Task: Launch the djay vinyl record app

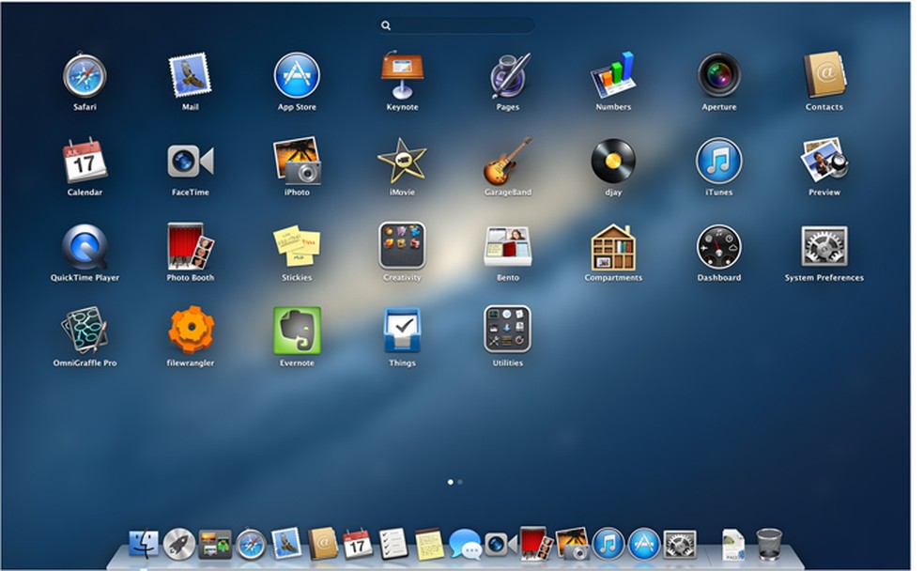Action: pyautogui.click(x=613, y=162)
